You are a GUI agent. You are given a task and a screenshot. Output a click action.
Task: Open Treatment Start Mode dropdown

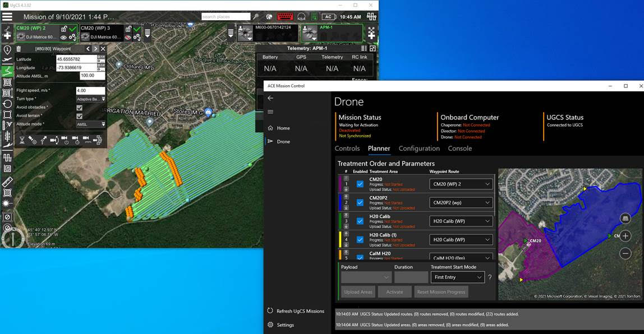point(458,277)
